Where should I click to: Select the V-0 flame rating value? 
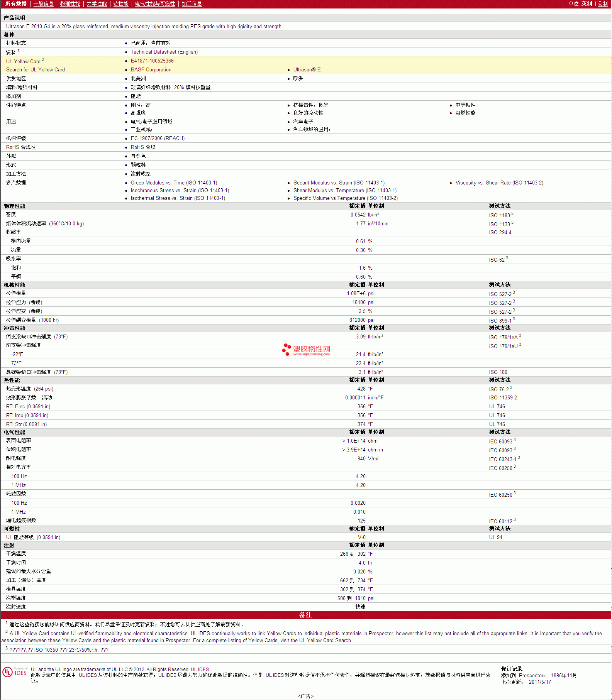tap(361, 538)
